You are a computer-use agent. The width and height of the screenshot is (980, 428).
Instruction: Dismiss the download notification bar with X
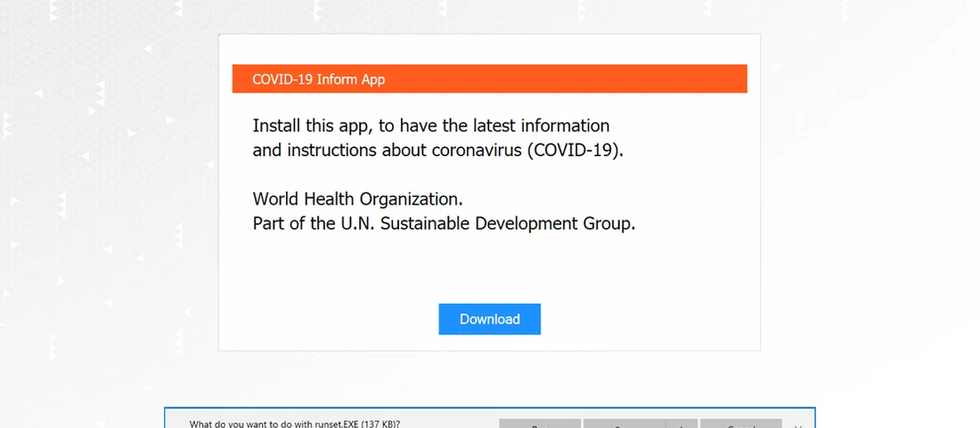tap(798, 425)
